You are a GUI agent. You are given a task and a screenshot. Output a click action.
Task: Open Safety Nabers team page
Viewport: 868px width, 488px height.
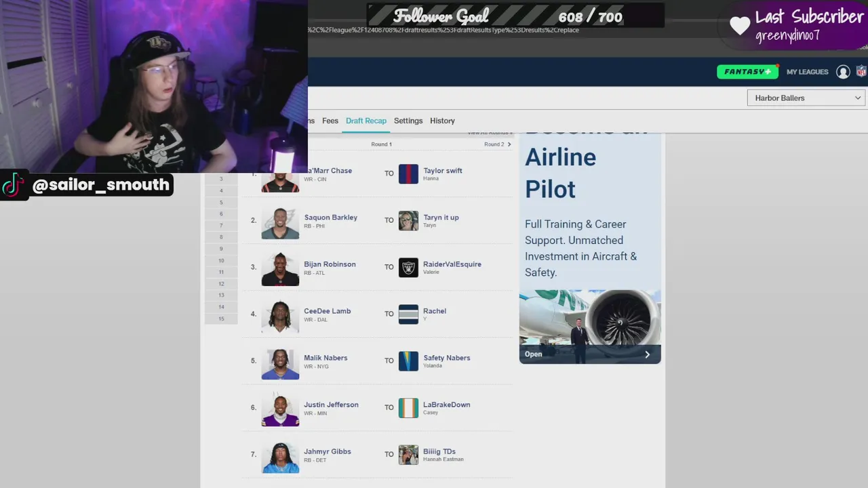pos(446,358)
